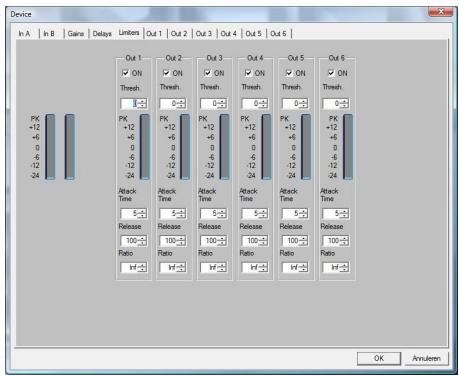The image size is (459, 376).
Task: Click the Out 4 Thresh value field
Action: pyautogui.click(x=250, y=104)
